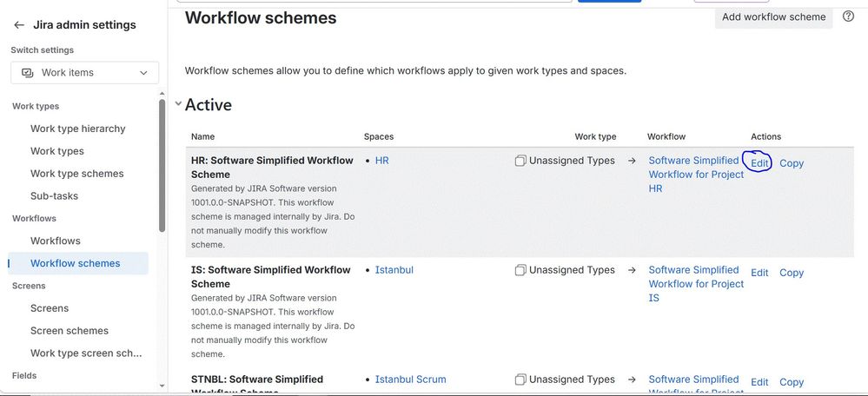Click the Spaces column header

point(379,136)
